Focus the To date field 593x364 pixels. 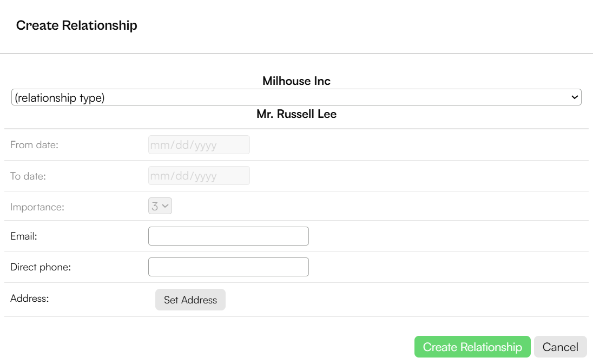coord(199,176)
